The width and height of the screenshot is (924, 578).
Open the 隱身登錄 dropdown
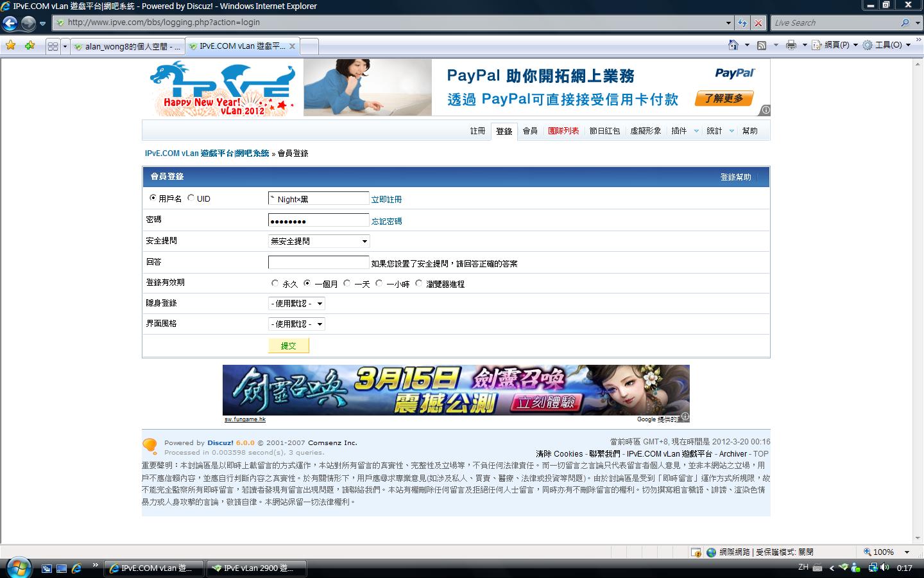(296, 303)
